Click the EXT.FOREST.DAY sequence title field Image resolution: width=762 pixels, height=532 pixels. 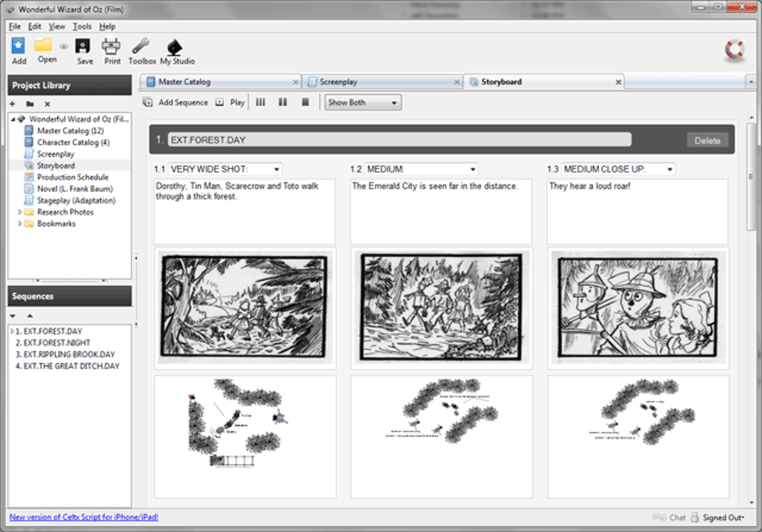coord(400,140)
